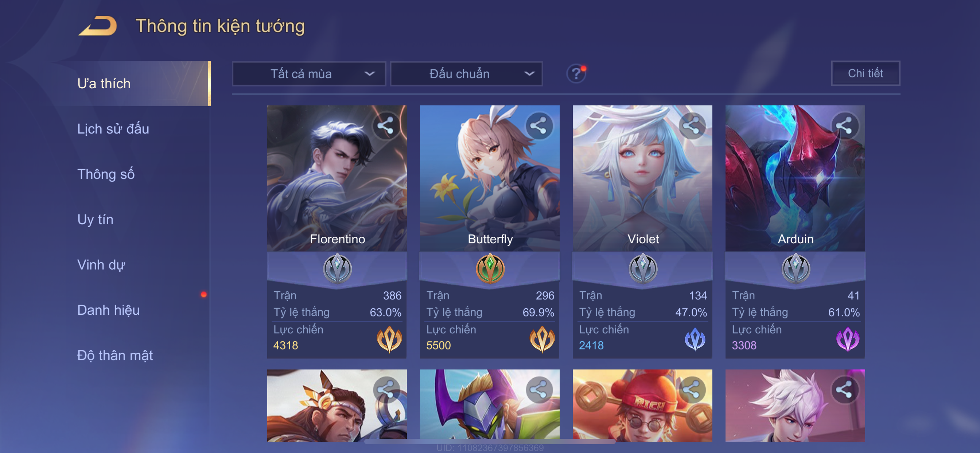980x453 pixels.
Task: Open the question mark help icon
Action: [576, 73]
